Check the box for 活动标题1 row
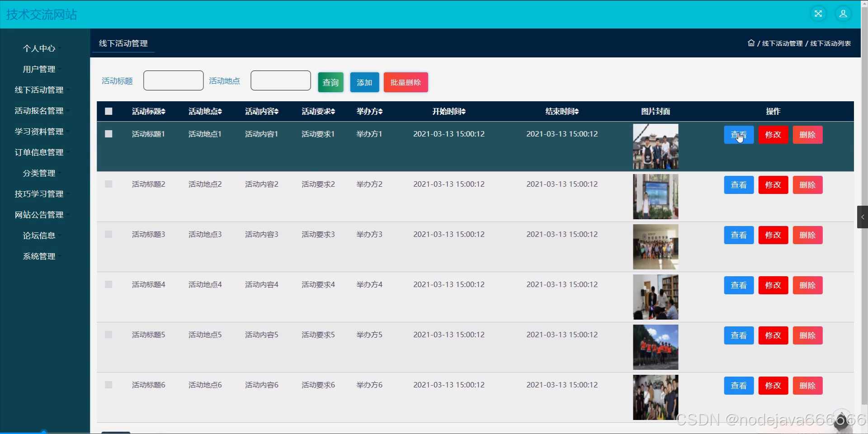 click(x=108, y=134)
